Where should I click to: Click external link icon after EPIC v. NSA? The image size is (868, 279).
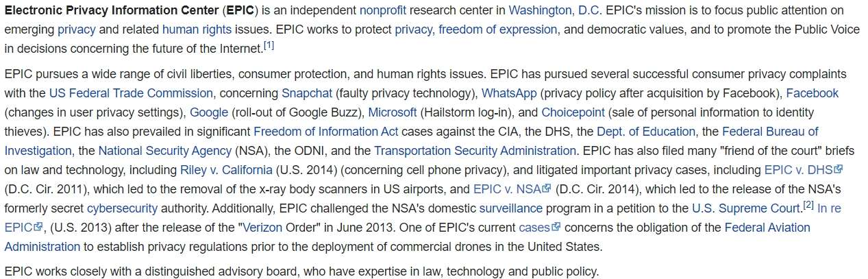pyautogui.click(x=547, y=189)
